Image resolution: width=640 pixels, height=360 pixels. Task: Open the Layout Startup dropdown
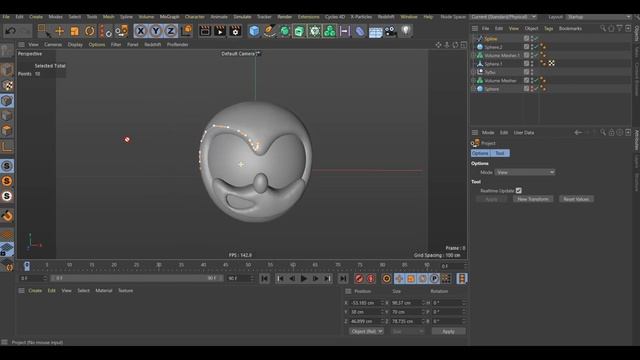point(598,17)
